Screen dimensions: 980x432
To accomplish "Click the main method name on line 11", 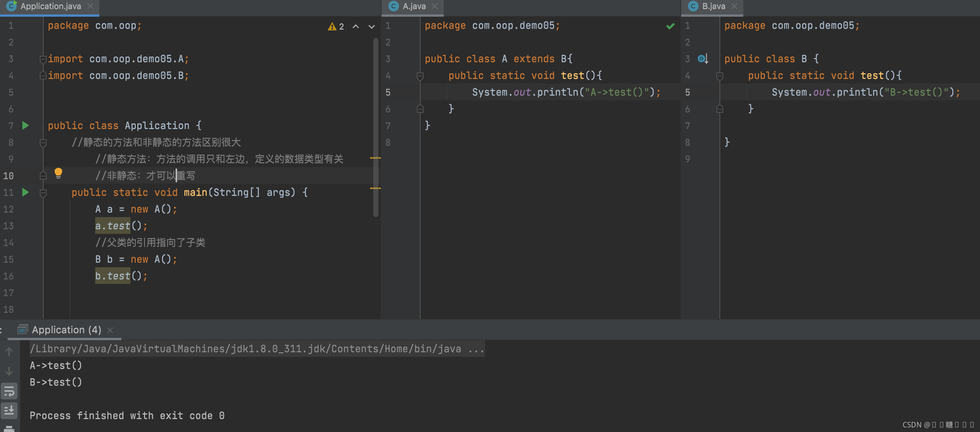I will tap(196, 192).
